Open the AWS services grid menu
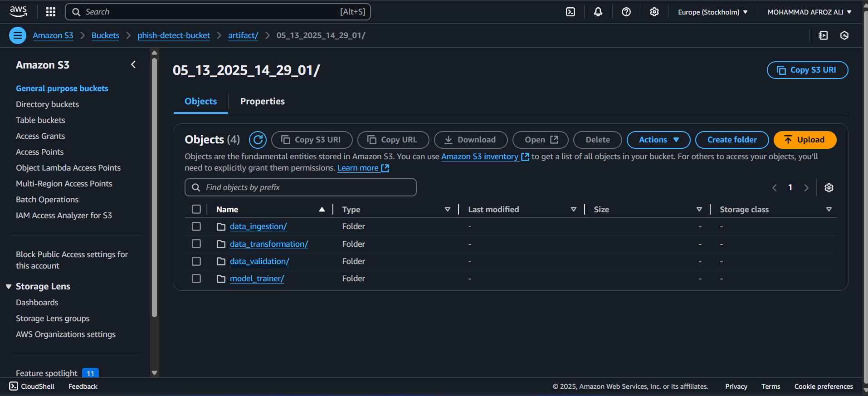The height and width of the screenshot is (396, 868). 51,12
